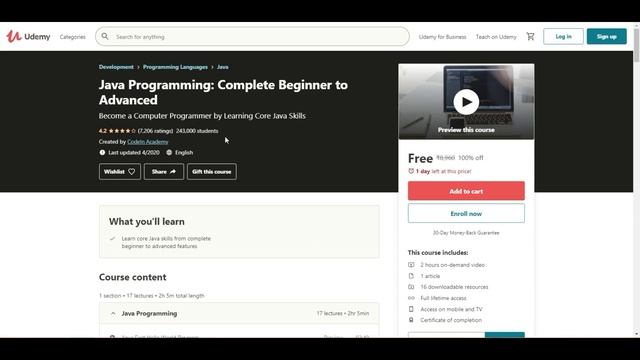Collapse the Java Programming section

(x=239, y=313)
